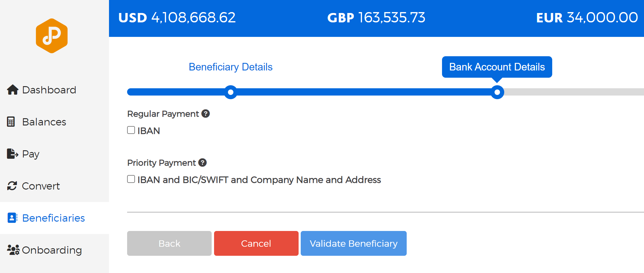Click the Balances calculator icon

11,122
